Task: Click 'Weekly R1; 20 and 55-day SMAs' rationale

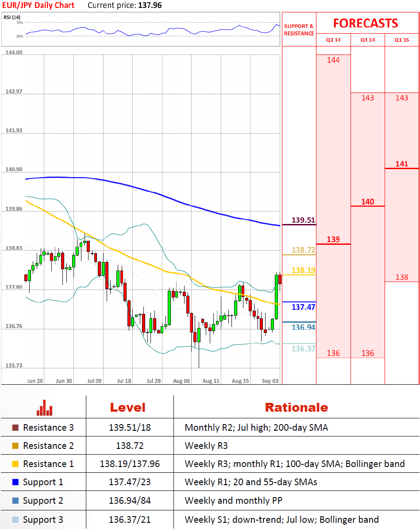Action: [x=251, y=482]
